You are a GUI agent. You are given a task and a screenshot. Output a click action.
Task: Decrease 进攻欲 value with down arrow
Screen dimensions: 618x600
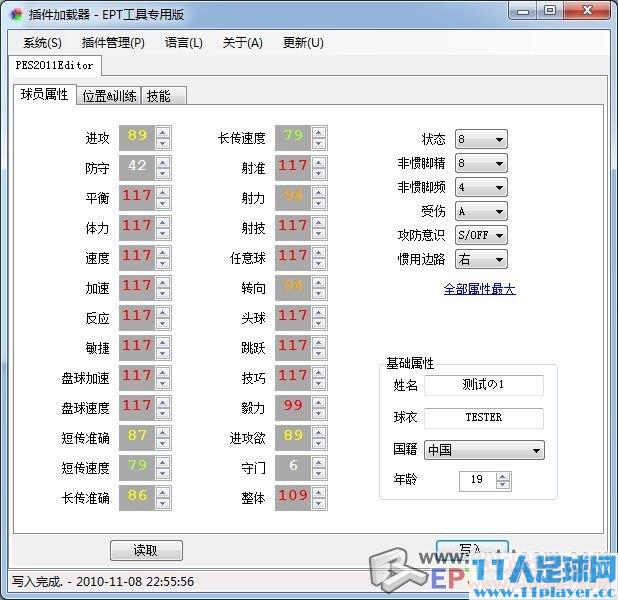click(319, 443)
